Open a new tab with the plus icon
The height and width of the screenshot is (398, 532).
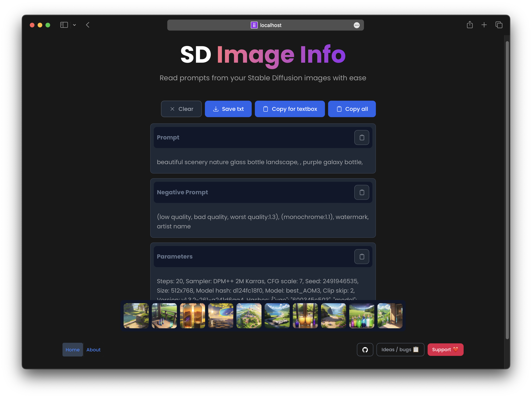click(x=484, y=25)
